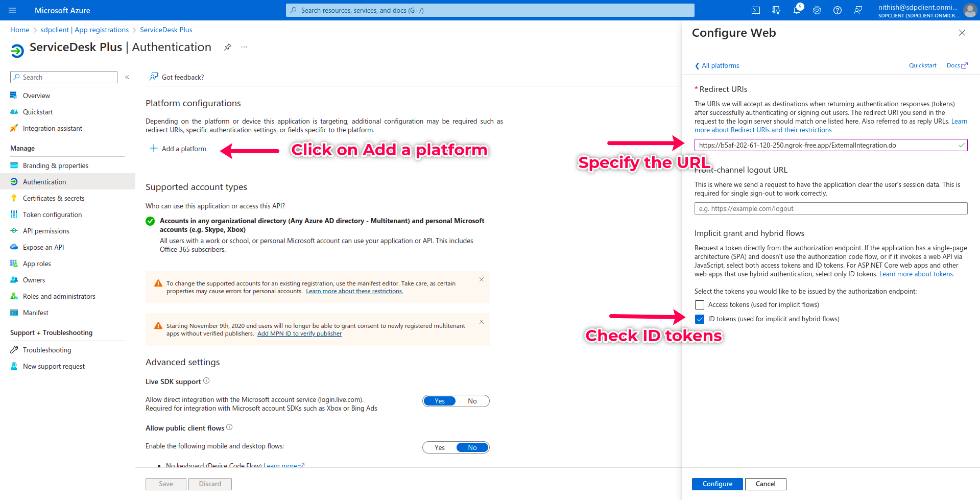Set Live SDK support to Yes
This screenshot has height=500, width=980.
tap(440, 401)
